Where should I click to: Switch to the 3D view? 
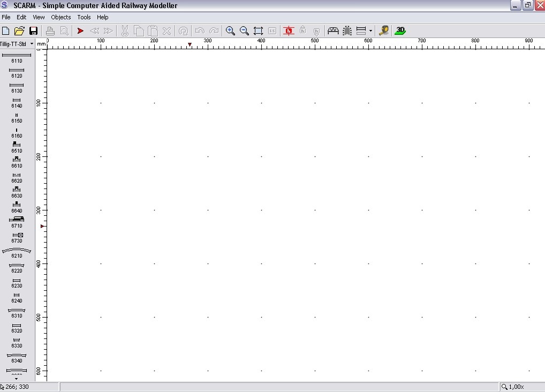click(x=400, y=31)
